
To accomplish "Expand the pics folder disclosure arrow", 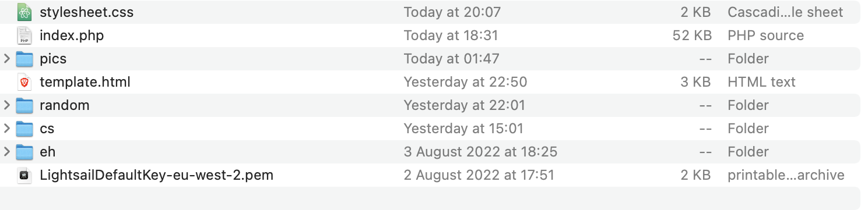I will pos(7,59).
